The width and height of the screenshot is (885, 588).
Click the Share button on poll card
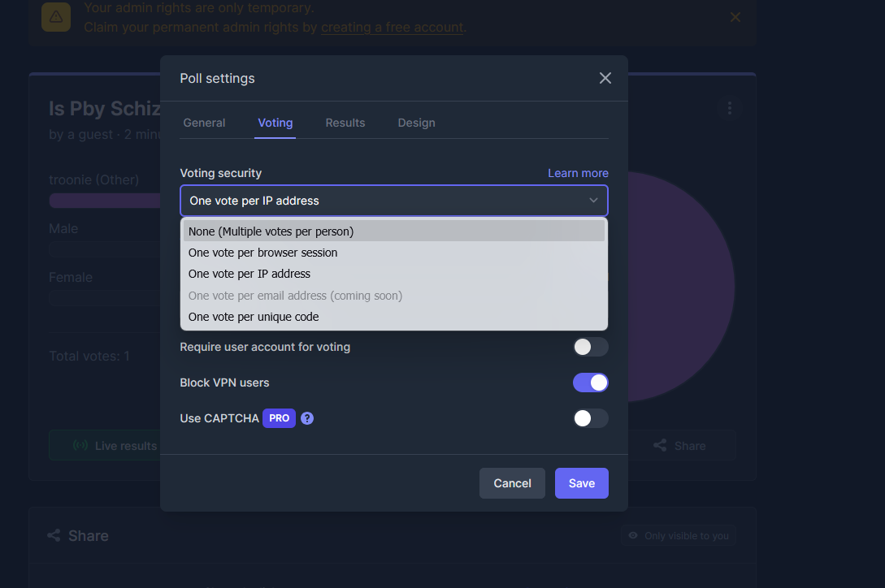point(682,445)
